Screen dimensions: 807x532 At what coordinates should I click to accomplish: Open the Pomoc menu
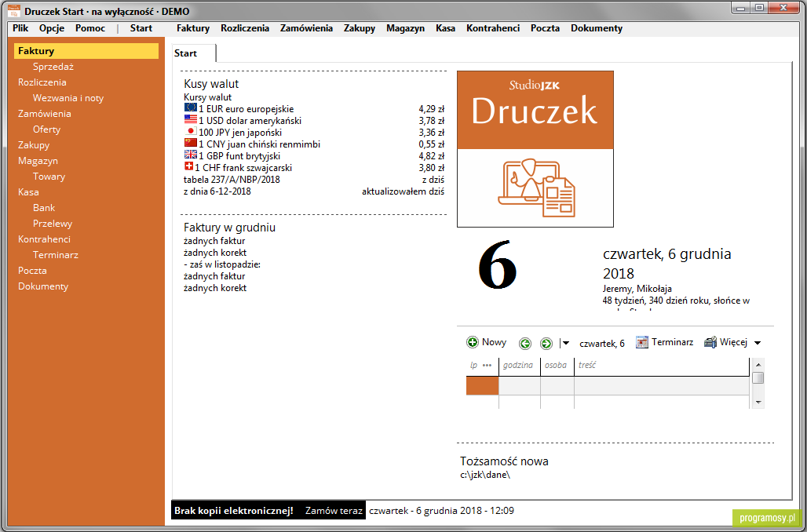[90, 28]
